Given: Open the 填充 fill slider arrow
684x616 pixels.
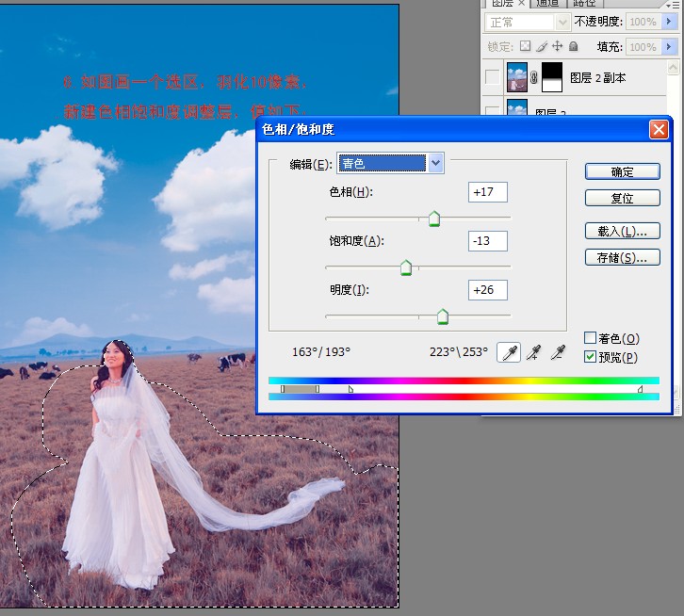Looking at the screenshot, I should coord(669,46).
